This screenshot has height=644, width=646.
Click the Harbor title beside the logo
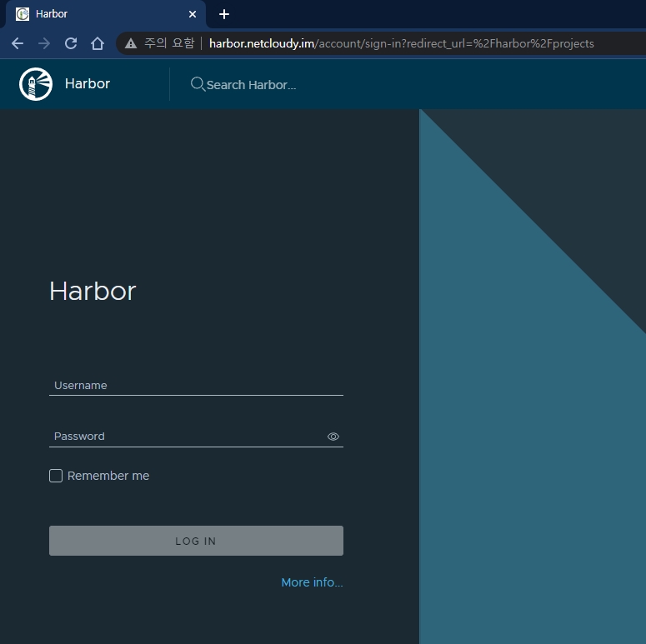(x=88, y=83)
